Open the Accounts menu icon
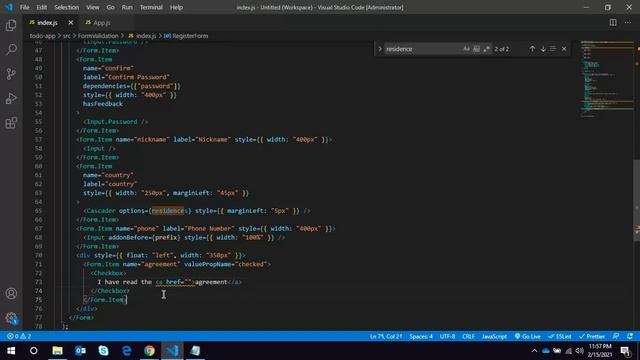The image size is (640, 360). click(11, 293)
